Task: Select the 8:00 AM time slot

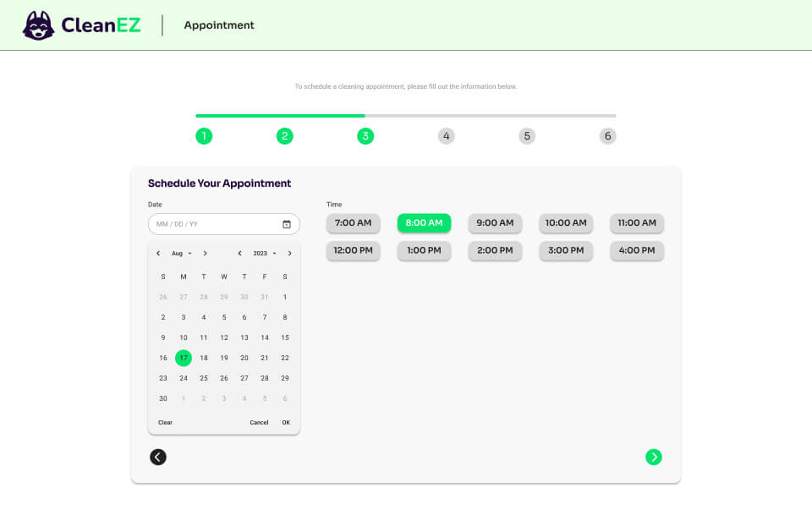Action: click(424, 222)
